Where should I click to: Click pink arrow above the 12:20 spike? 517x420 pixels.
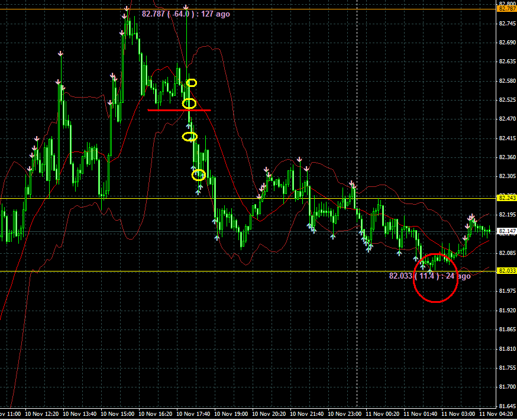(x=60, y=54)
